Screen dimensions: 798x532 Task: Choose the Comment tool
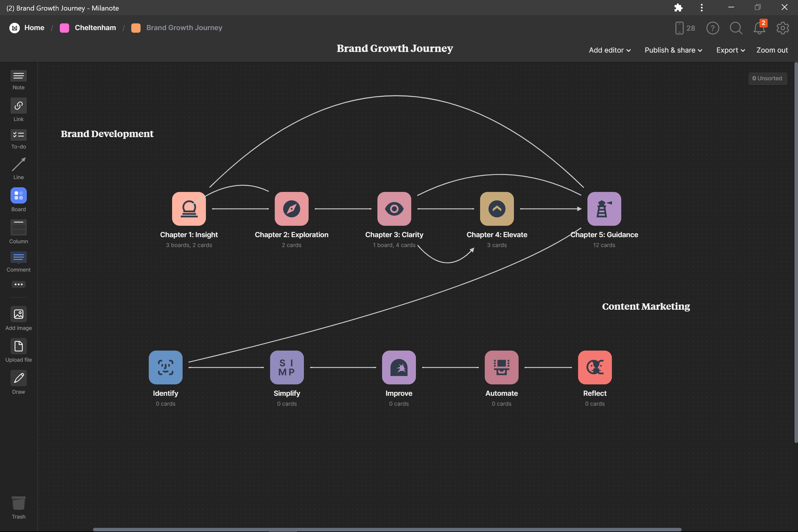(18, 258)
